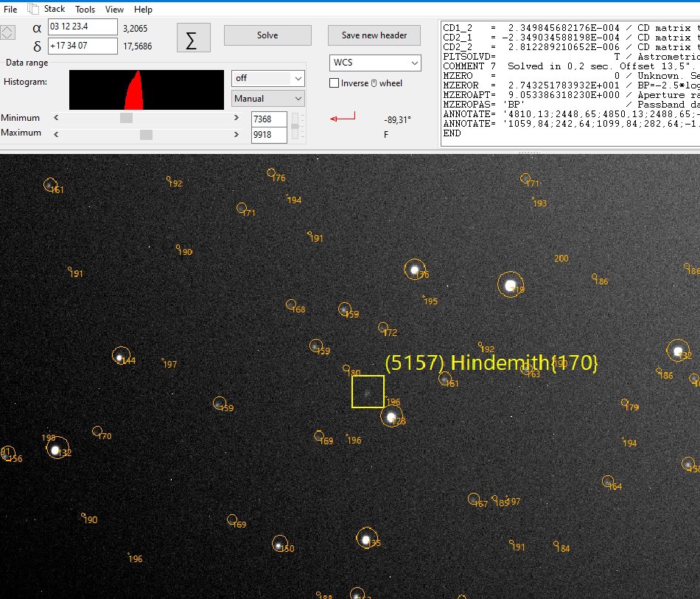Screen dimensions: 700x599
Task: Click the vertical range slider beside 7368
Action: pos(295,126)
